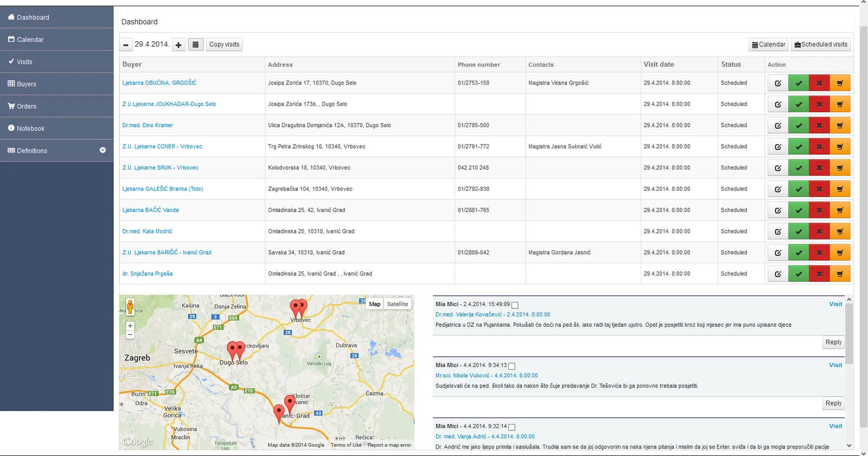Create order for dr. Snježana Prgeša
The height and width of the screenshot is (456, 868).
click(840, 274)
